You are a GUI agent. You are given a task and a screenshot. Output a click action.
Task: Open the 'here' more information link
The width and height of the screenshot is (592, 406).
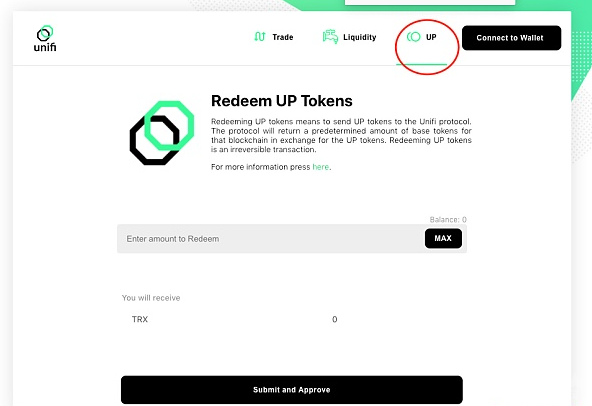click(x=321, y=167)
